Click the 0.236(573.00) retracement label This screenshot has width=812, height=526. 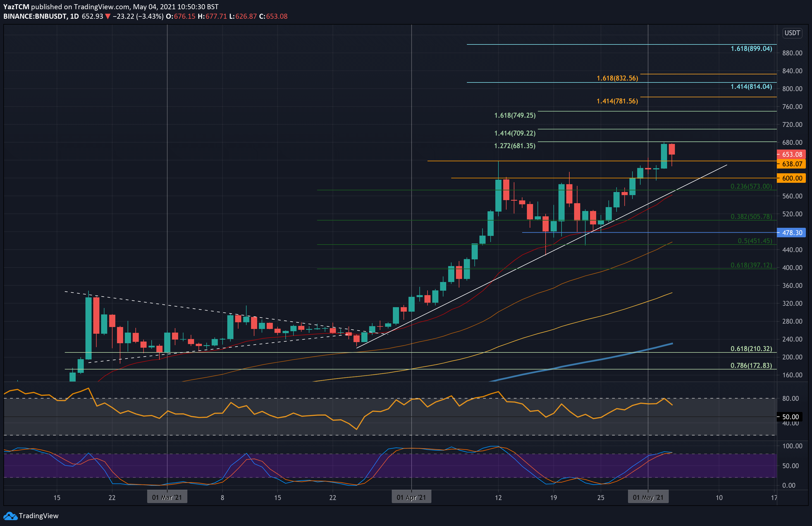coord(751,186)
